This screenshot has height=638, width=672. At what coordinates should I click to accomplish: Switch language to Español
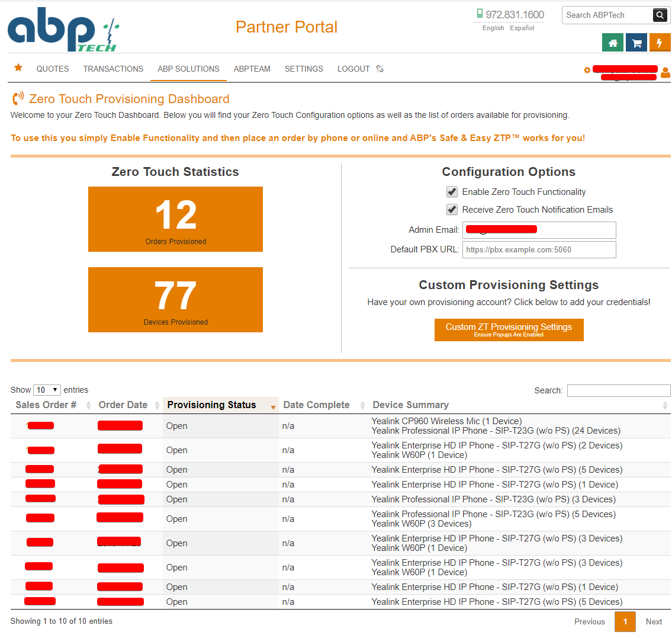[522, 28]
